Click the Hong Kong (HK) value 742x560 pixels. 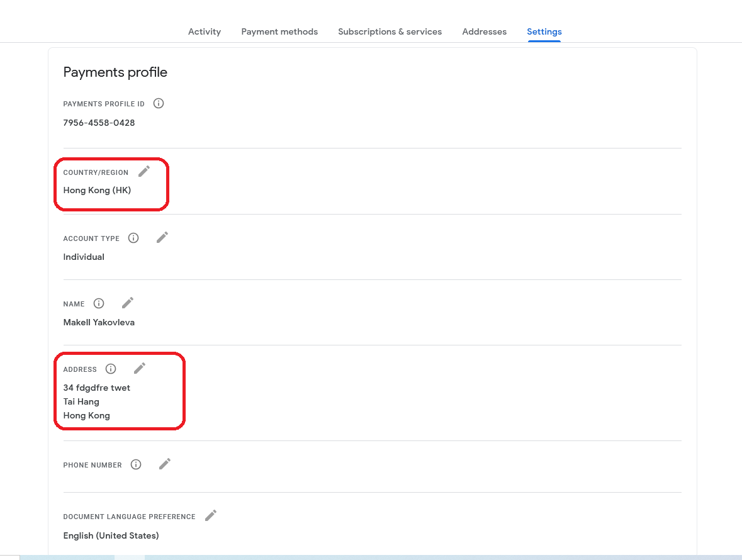(x=97, y=190)
